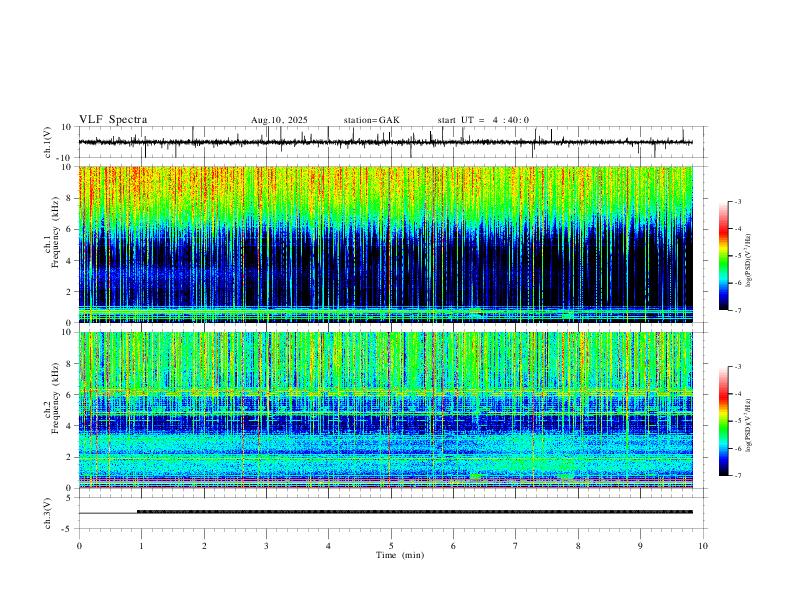Click the ch.2 spectrogram panel
The height and width of the screenshot is (612, 792).
(386, 410)
